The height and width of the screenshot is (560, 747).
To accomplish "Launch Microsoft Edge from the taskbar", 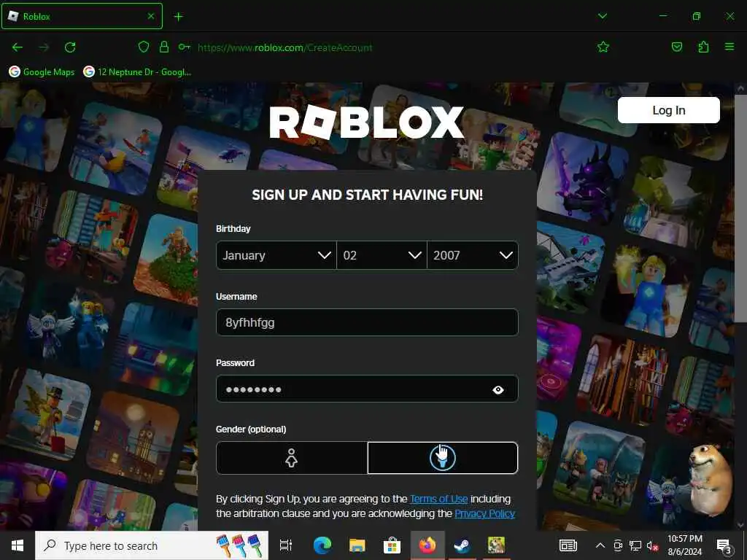I will (322, 545).
